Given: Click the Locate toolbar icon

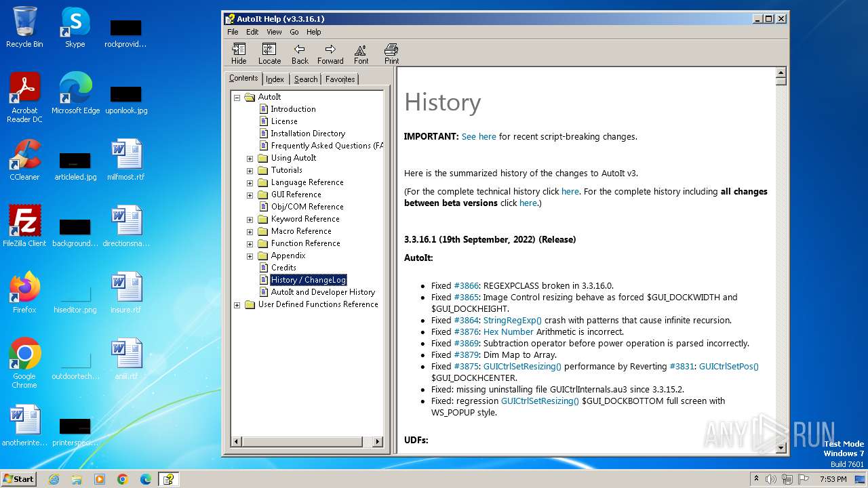Looking at the screenshot, I should pyautogui.click(x=269, y=54).
